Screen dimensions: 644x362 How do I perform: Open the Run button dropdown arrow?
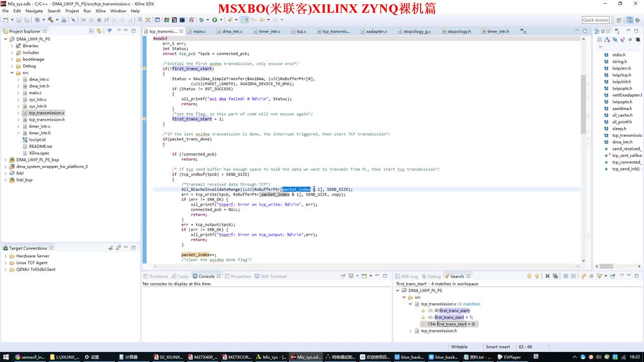(x=221, y=20)
